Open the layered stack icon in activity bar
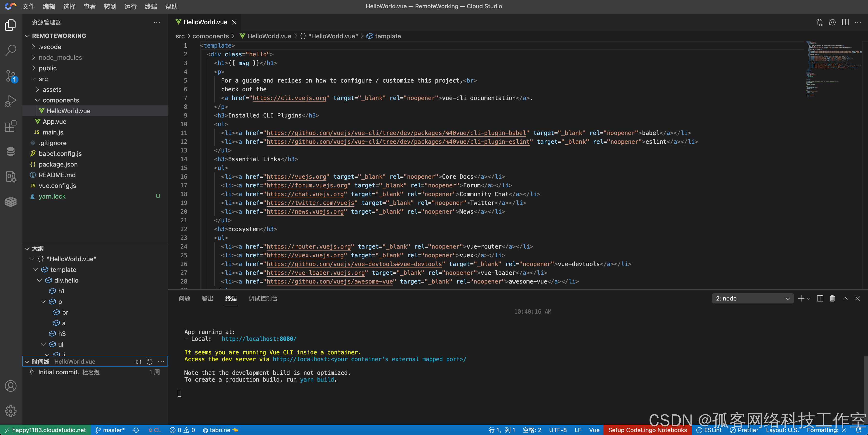868x435 pixels. click(11, 201)
